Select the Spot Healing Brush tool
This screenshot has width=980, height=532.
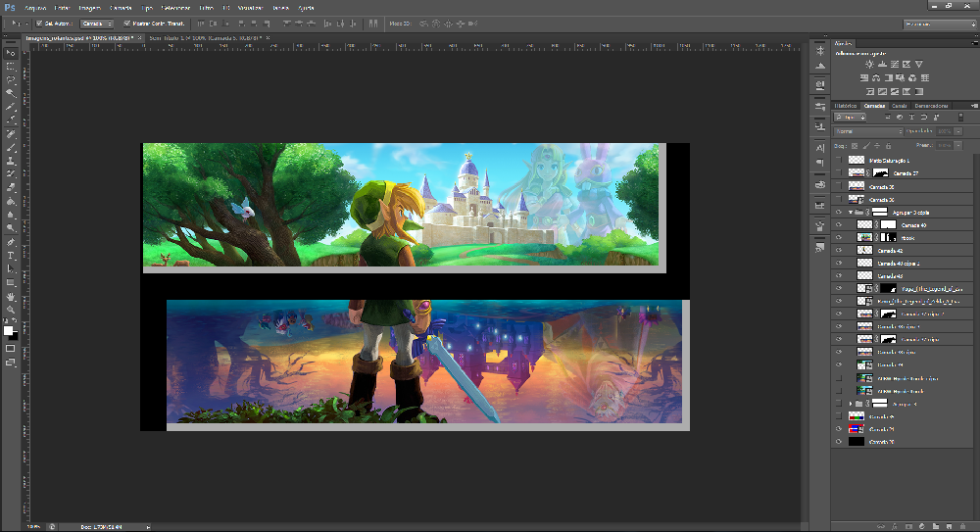(x=11, y=134)
